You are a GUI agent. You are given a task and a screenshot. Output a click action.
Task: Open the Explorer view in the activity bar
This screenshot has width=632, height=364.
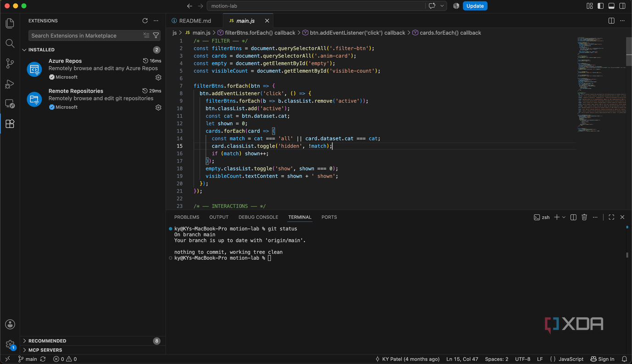pos(10,23)
